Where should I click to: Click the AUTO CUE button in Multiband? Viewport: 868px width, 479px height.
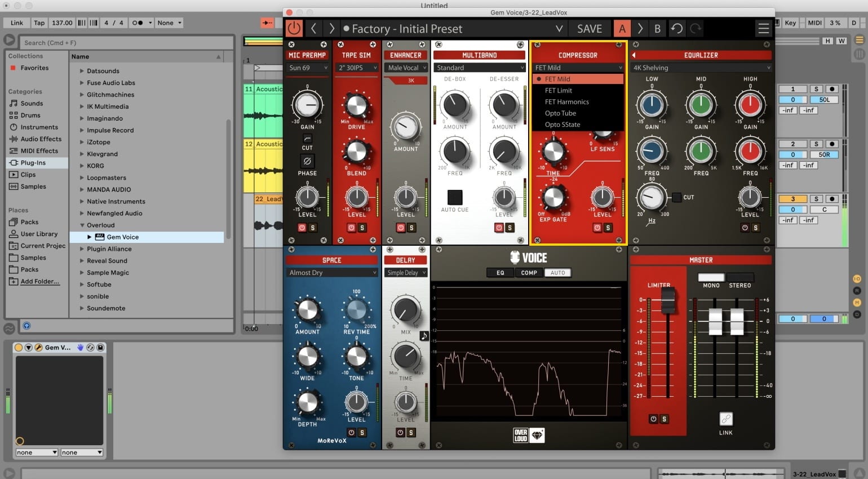pyautogui.click(x=455, y=197)
